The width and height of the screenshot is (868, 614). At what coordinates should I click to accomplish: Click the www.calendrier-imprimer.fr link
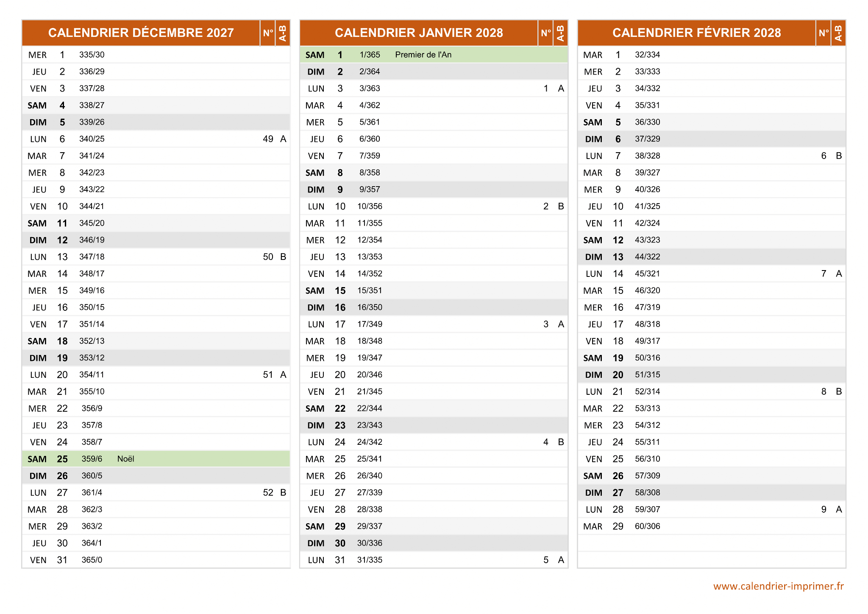click(x=778, y=586)
